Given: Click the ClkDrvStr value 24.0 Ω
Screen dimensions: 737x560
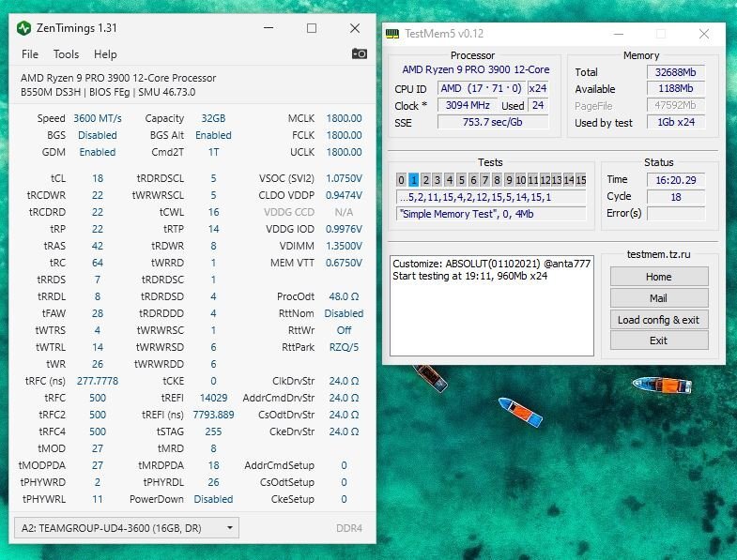Looking at the screenshot, I should pos(344,381).
